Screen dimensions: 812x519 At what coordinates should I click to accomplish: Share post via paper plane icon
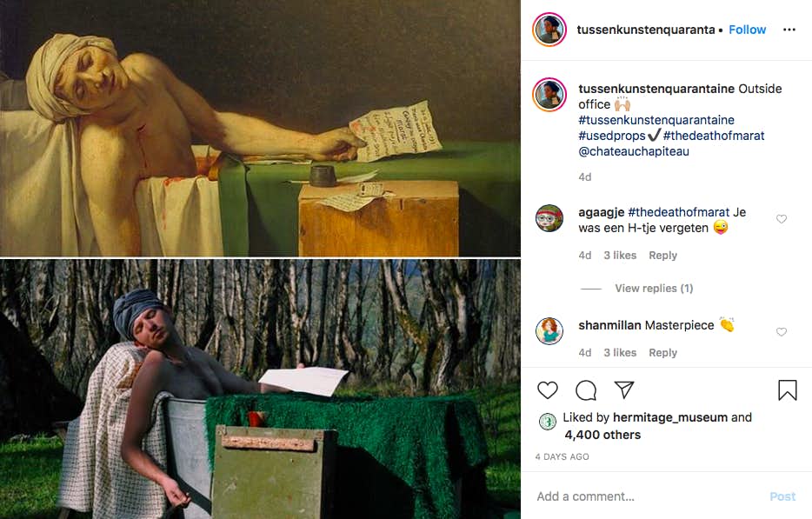pos(624,390)
